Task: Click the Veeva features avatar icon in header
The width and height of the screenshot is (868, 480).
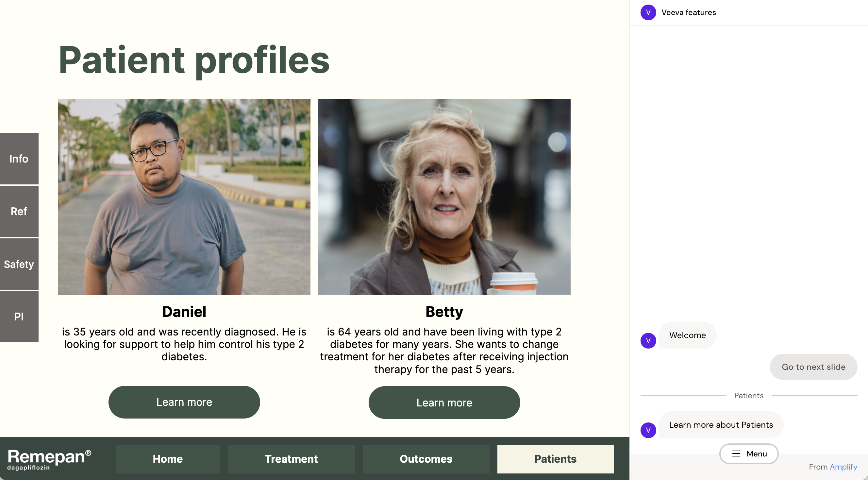Action: pos(648,12)
